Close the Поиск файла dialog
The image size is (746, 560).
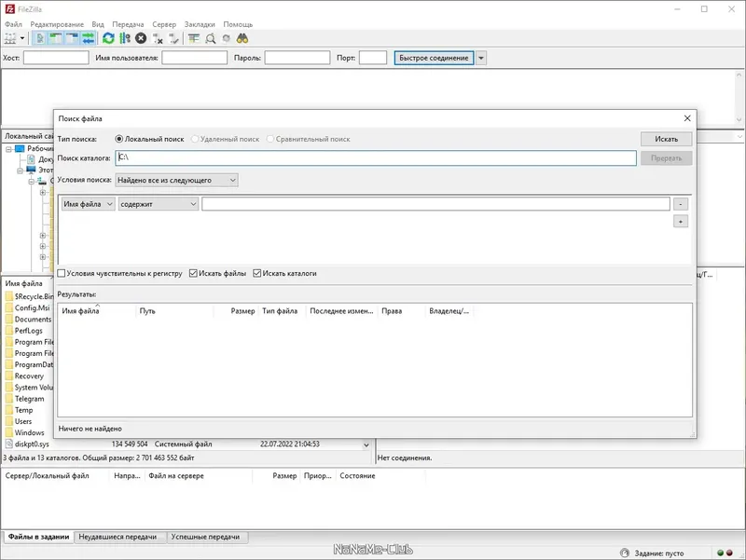687,118
